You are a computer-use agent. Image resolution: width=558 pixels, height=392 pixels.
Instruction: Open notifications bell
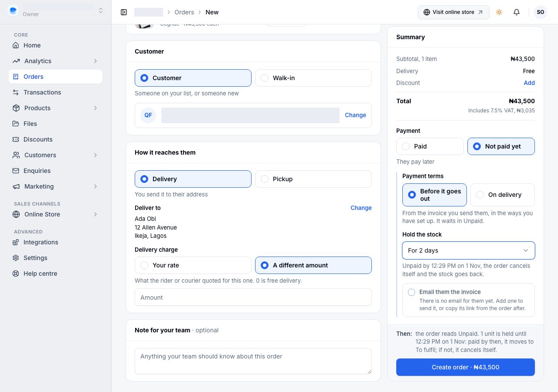point(517,12)
